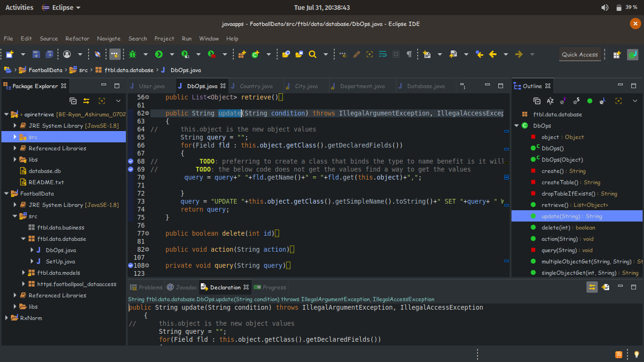Expand the RxNorm project node
This screenshot has height=362, width=644.
pos(7,318)
